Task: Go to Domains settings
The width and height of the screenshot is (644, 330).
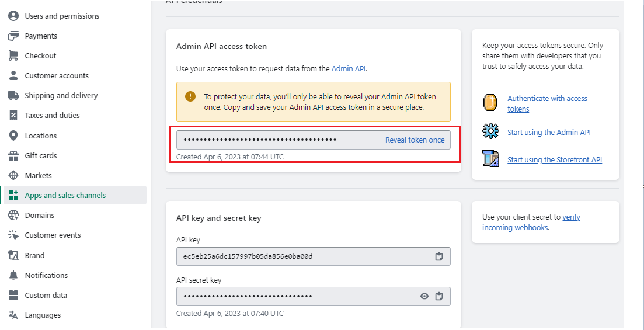Action: pos(40,216)
